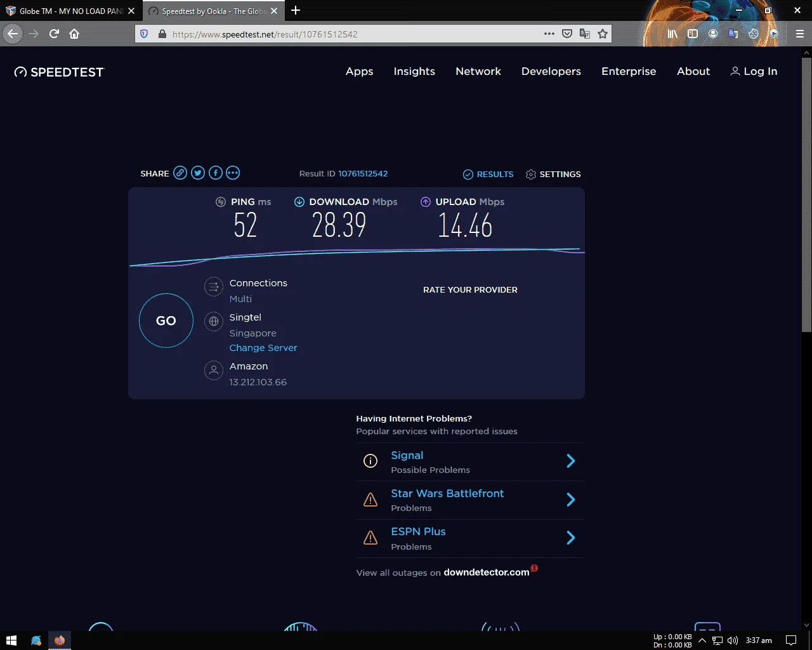Open the Enterprise menu
The height and width of the screenshot is (650, 812).
pyautogui.click(x=629, y=71)
